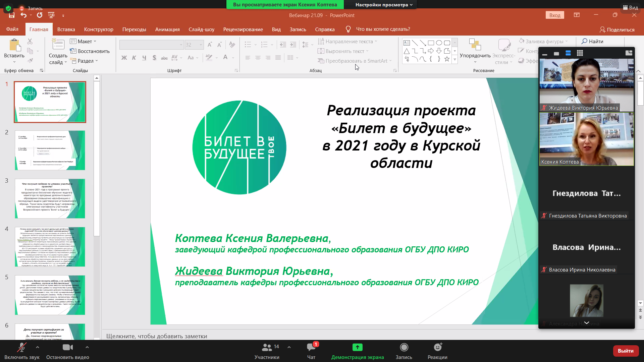644x362 pixels.
Task: Open Zoom Participants (Участники) panel
Action: 267,351
